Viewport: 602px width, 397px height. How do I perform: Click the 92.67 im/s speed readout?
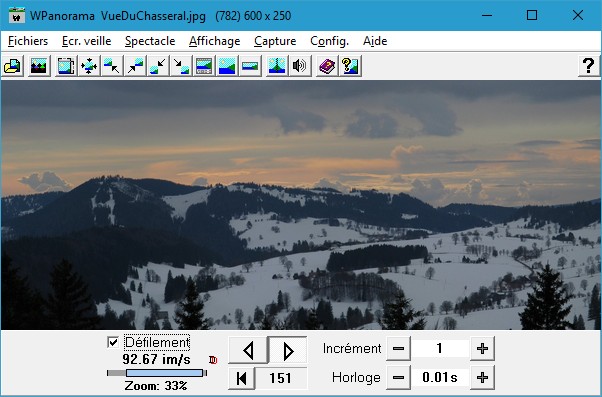pos(157,359)
